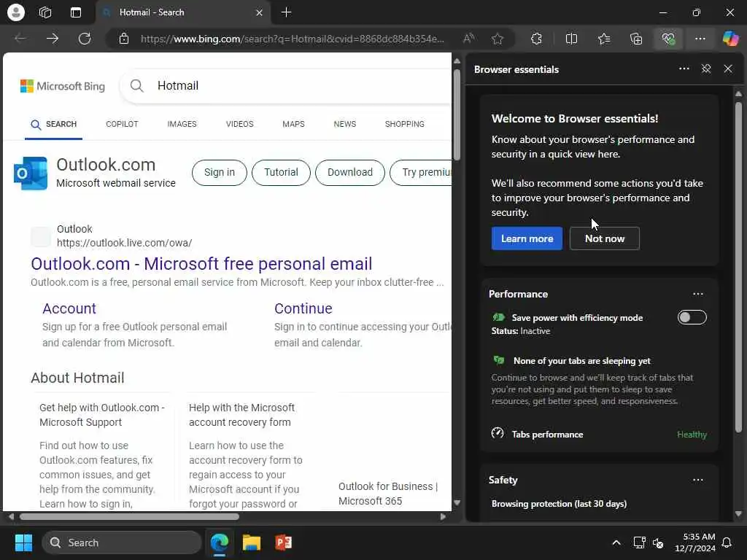
Task: View site information lock icon
Action: pos(124,39)
